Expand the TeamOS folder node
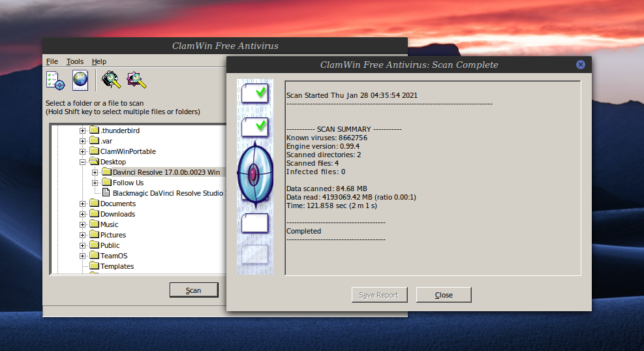644x351 pixels. pyautogui.click(x=83, y=256)
